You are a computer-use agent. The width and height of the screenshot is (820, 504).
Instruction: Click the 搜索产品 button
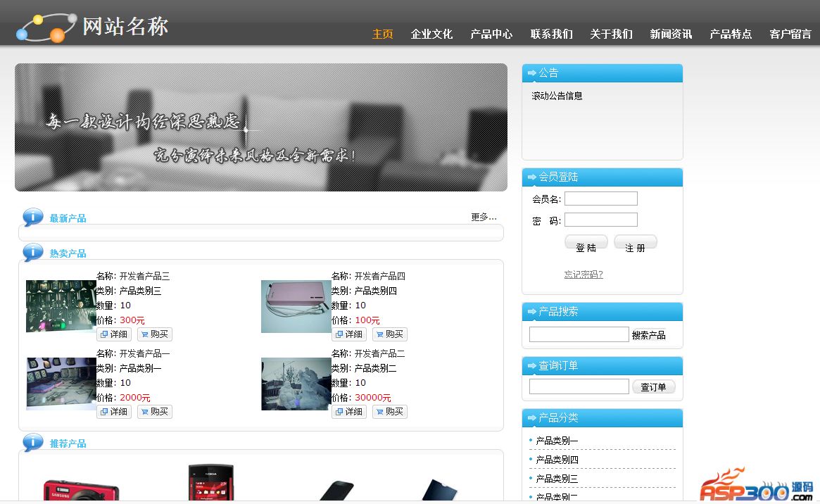point(648,335)
